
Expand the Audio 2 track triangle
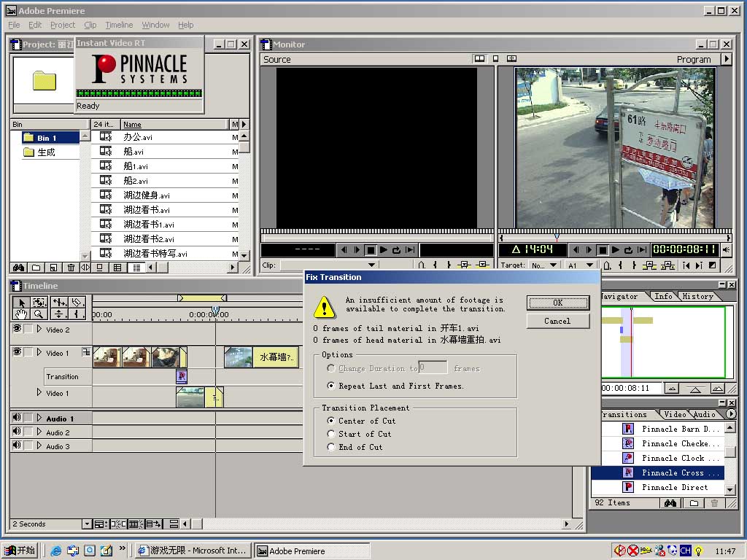point(39,432)
